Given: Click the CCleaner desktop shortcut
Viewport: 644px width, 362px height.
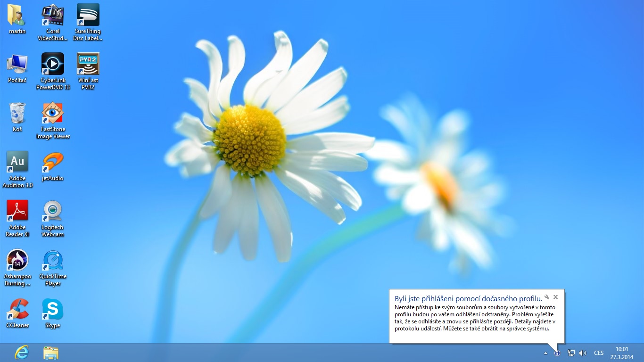Looking at the screenshot, I should click(17, 313).
